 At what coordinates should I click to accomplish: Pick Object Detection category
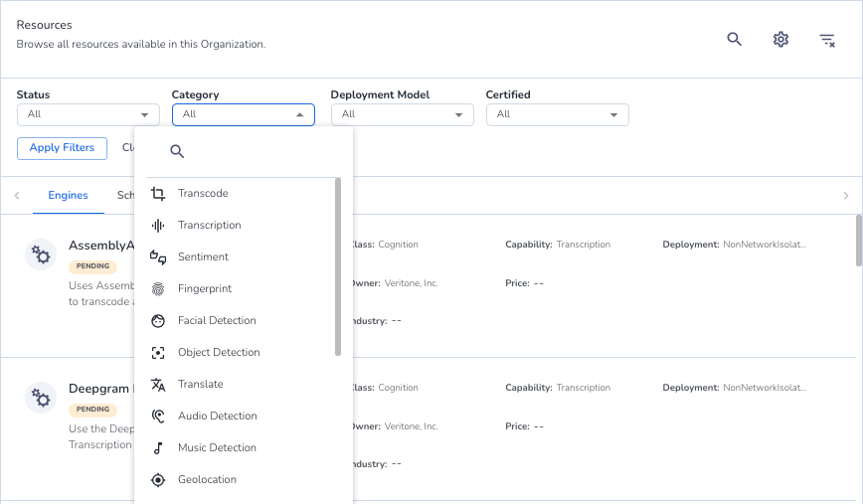pyautogui.click(x=240, y=353)
